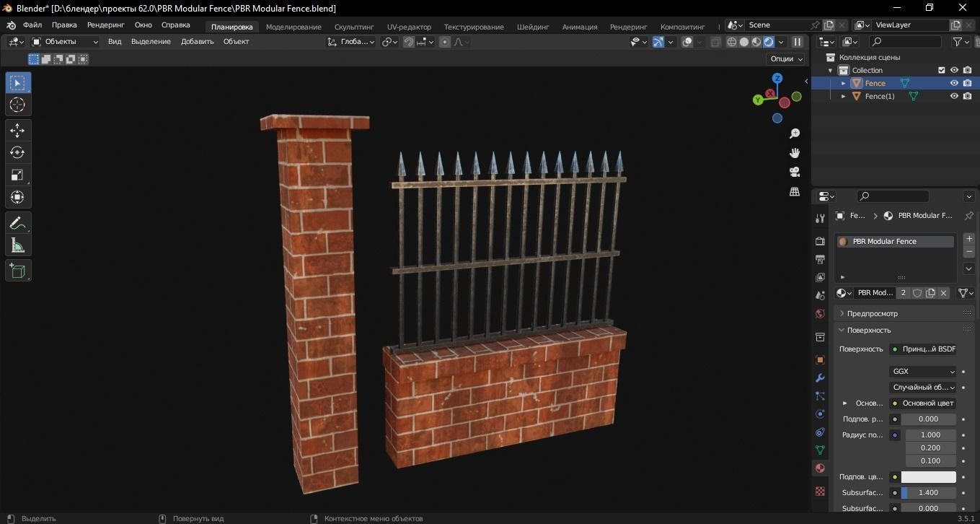
Task: Toggle camera view icon
Action: pyautogui.click(x=795, y=172)
